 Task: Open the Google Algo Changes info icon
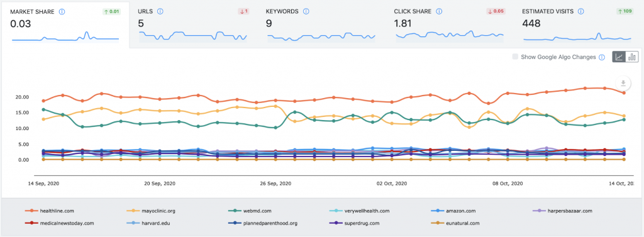point(602,57)
